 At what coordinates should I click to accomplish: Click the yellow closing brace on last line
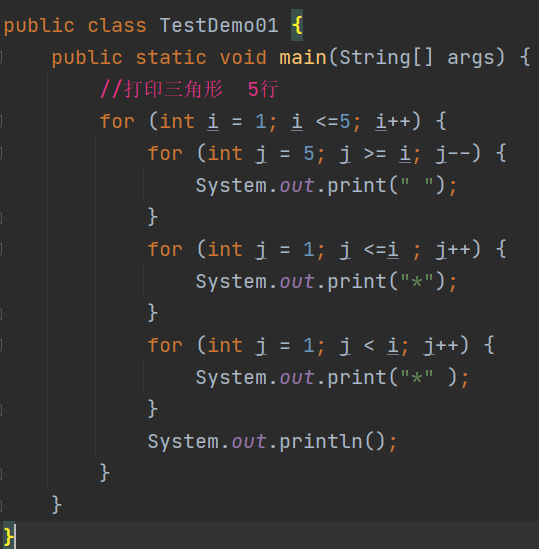[8, 536]
